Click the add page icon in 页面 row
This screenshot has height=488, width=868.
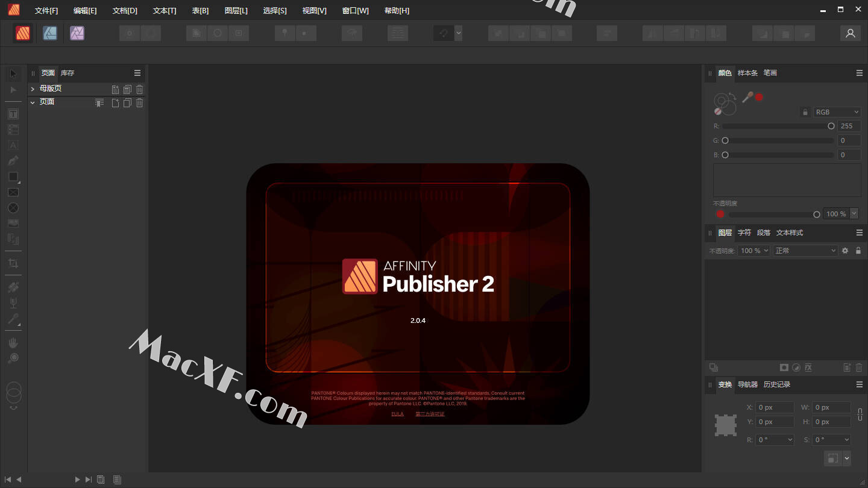[x=115, y=103]
